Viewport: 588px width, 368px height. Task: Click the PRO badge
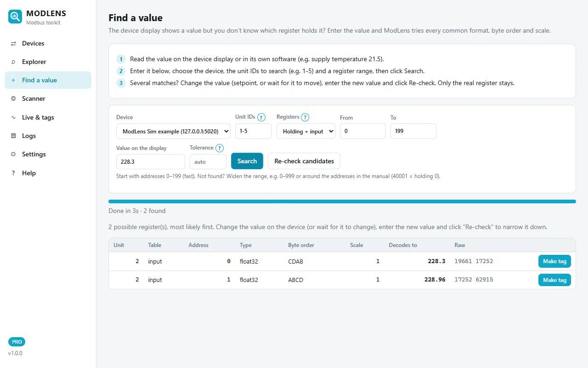[x=17, y=342]
